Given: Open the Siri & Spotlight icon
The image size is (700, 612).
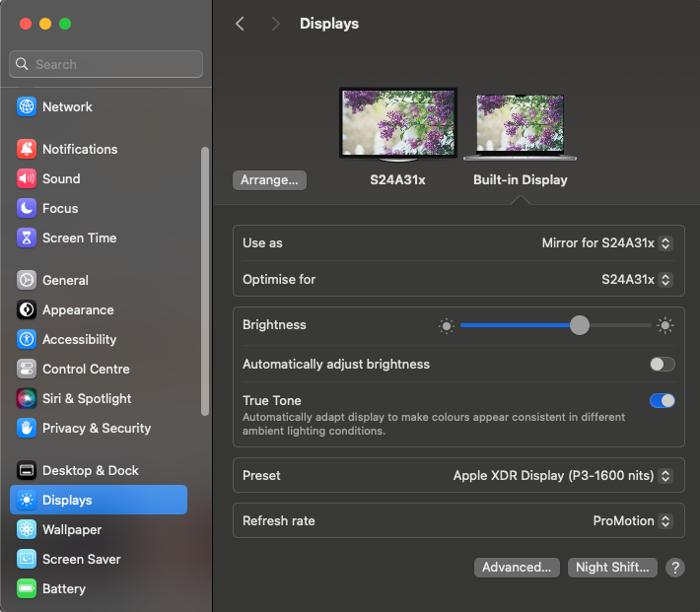Looking at the screenshot, I should (x=27, y=398).
